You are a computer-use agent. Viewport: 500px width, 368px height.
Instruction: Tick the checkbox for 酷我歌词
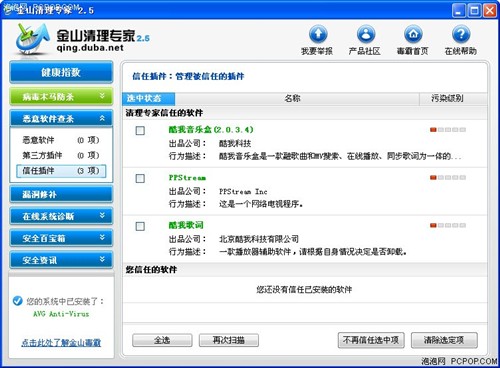pyautogui.click(x=140, y=226)
